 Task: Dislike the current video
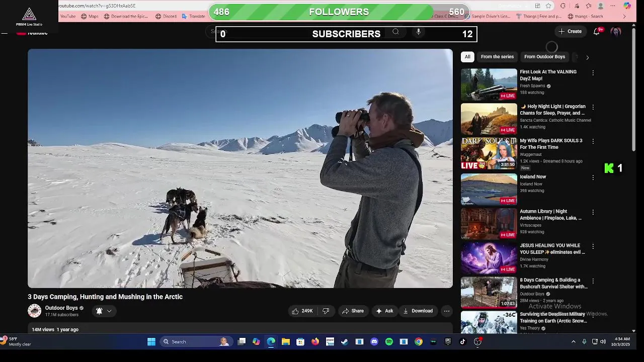pyautogui.click(x=326, y=311)
